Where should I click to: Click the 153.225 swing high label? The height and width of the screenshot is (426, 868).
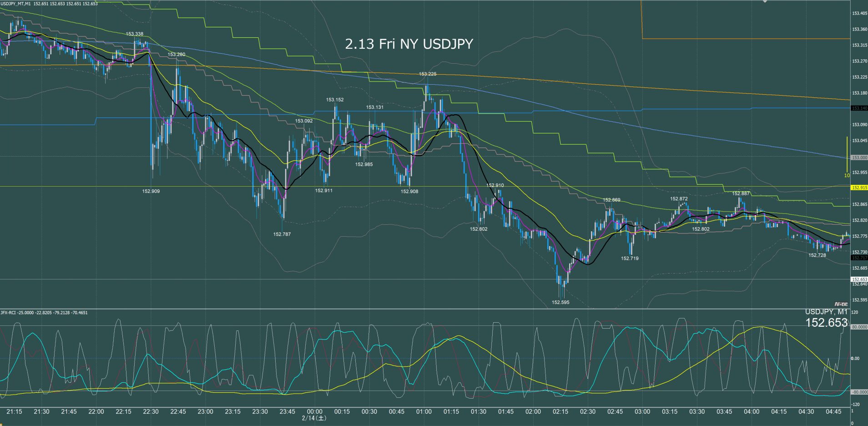point(428,74)
